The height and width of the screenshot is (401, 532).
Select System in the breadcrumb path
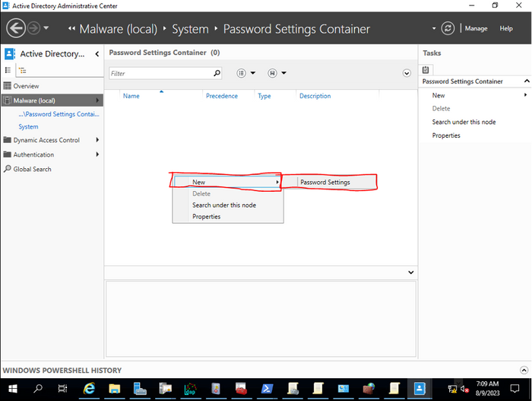click(x=190, y=29)
